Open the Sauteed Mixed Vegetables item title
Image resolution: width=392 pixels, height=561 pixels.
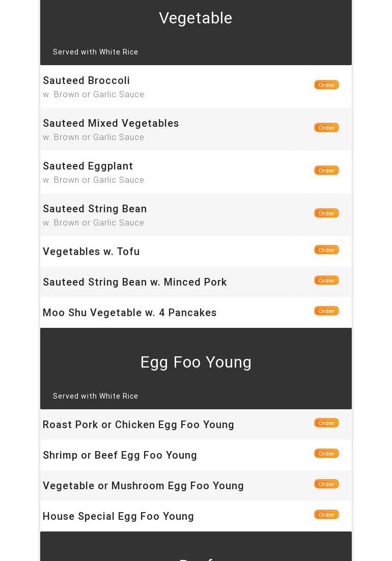pos(111,123)
